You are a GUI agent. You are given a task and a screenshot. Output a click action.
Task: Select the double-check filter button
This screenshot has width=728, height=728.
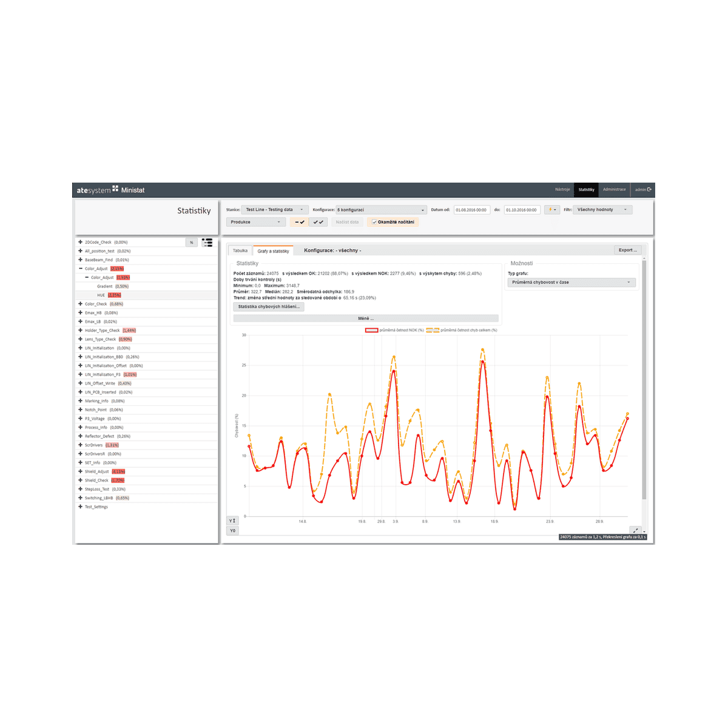point(318,222)
